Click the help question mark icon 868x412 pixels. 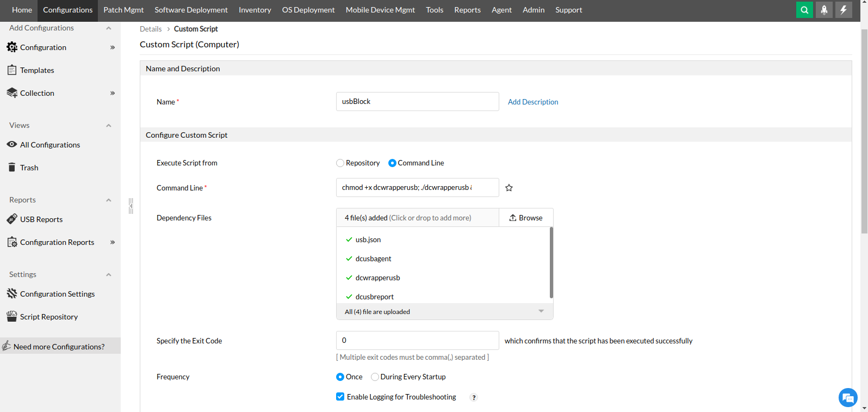point(474,397)
